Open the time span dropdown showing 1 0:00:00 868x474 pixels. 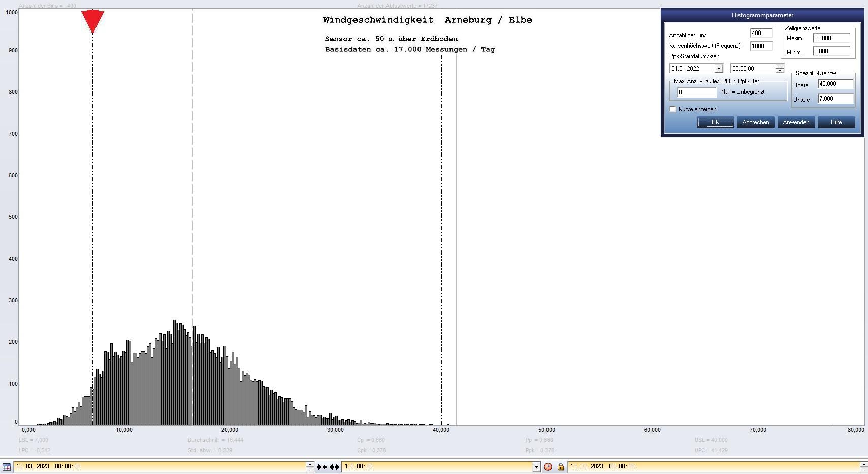[x=536, y=467]
